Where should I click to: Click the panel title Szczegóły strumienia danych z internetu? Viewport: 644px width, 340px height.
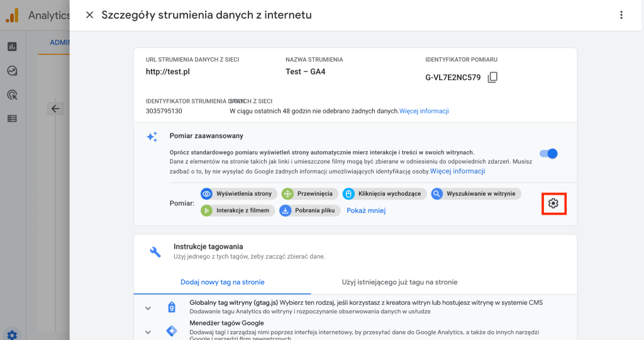click(206, 15)
